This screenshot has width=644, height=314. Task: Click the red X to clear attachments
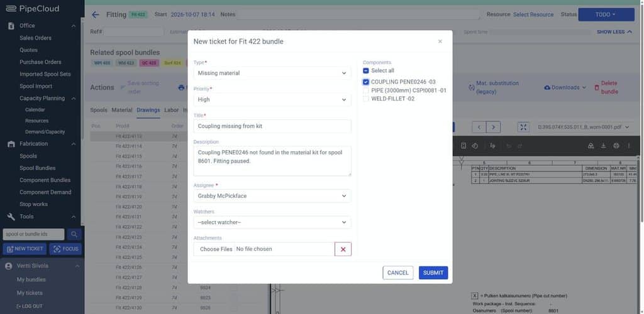pos(343,249)
